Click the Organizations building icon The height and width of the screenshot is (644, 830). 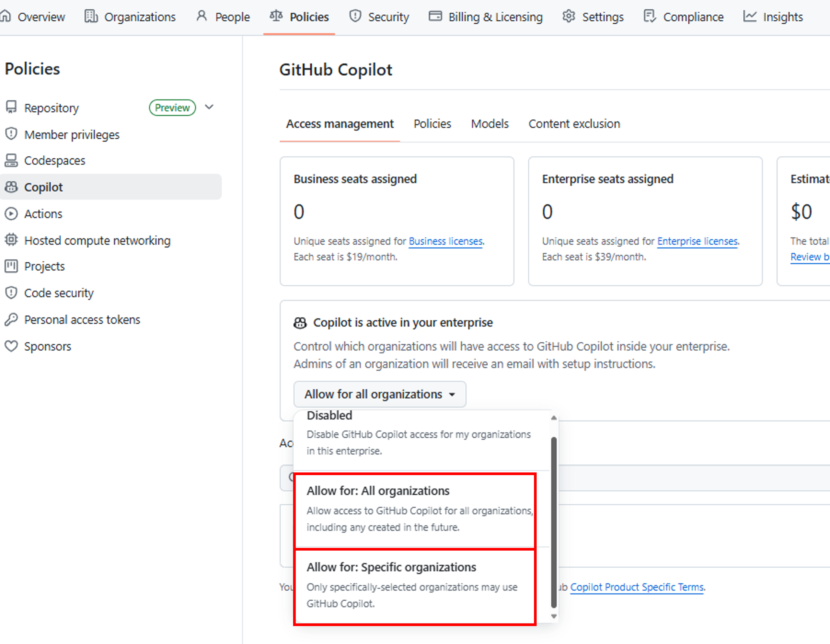(91, 16)
